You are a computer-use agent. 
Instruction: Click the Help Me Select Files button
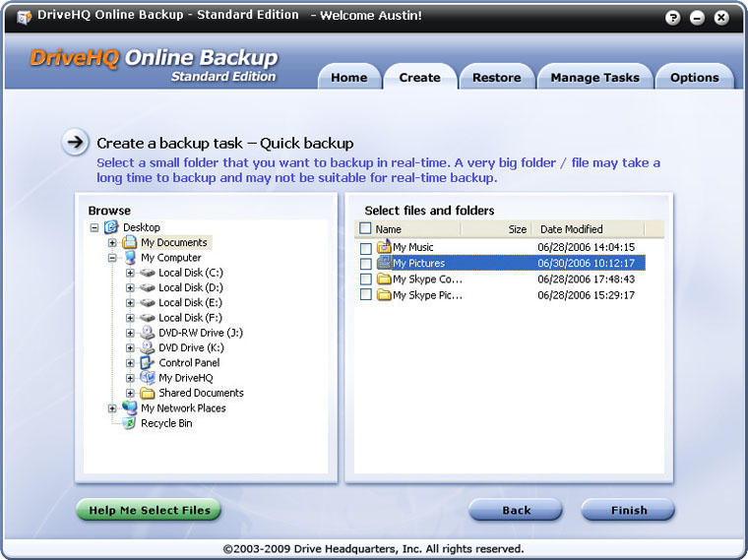[x=150, y=510]
